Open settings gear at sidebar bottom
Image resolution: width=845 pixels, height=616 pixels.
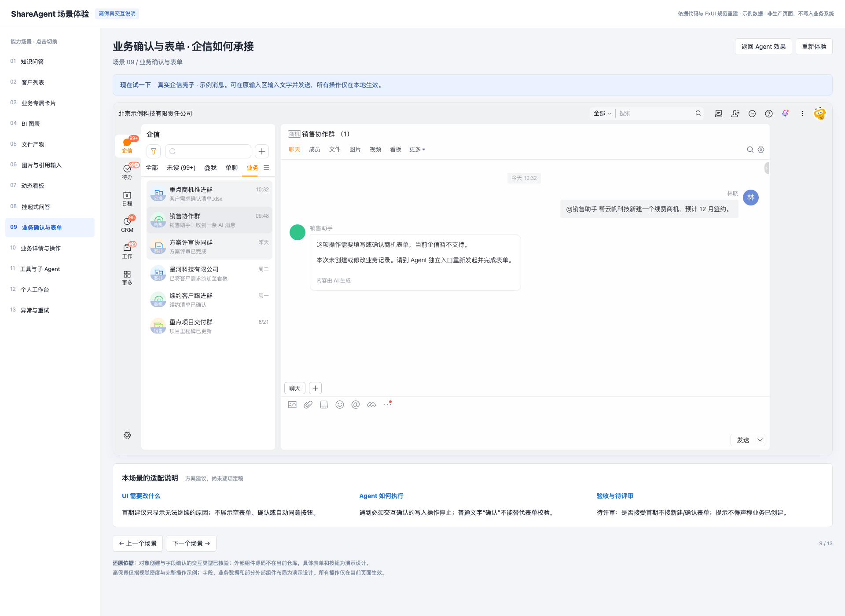click(127, 435)
